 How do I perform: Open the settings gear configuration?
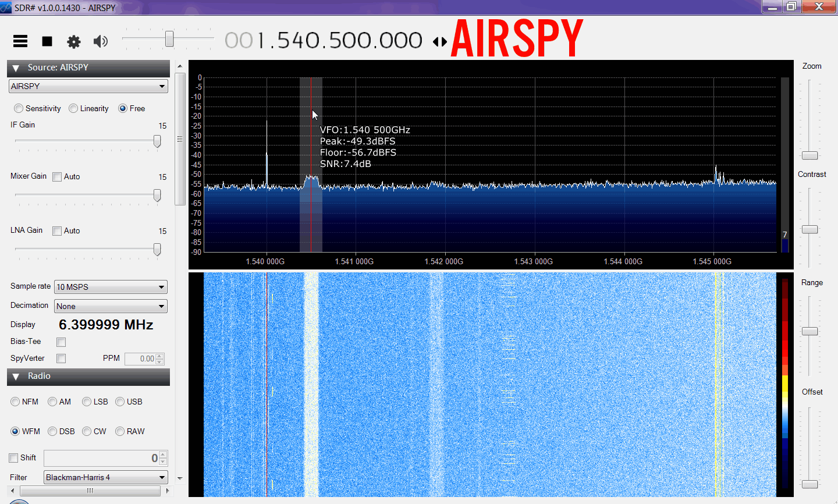[74, 41]
